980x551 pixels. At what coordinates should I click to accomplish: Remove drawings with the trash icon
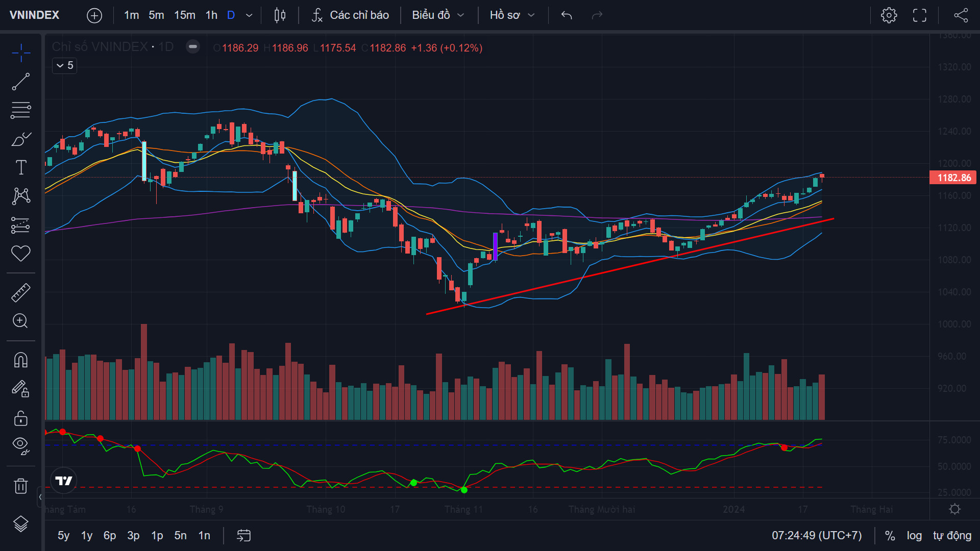pos(21,486)
